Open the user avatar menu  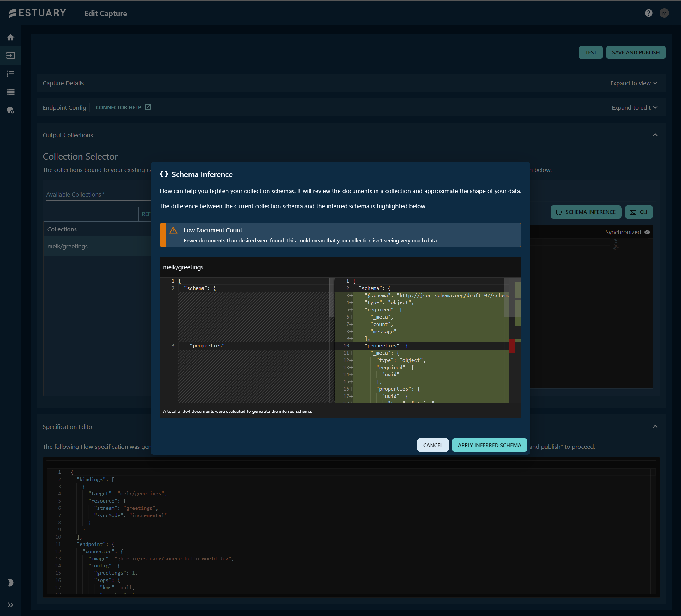click(664, 13)
